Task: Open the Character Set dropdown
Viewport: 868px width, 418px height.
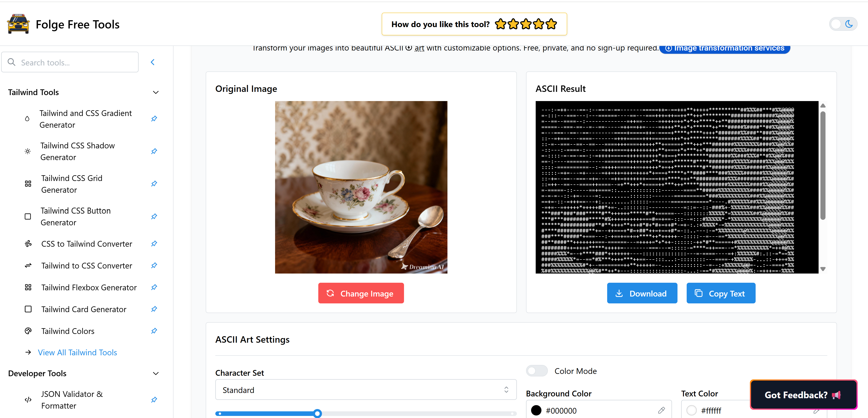Action: point(366,390)
